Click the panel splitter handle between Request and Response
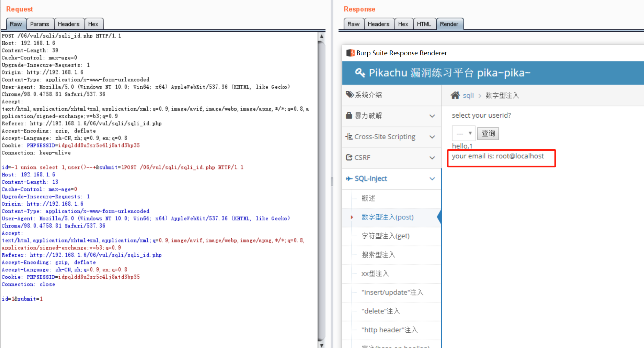The height and width of the screenshot is (348, 644). (x=332, y=181)
